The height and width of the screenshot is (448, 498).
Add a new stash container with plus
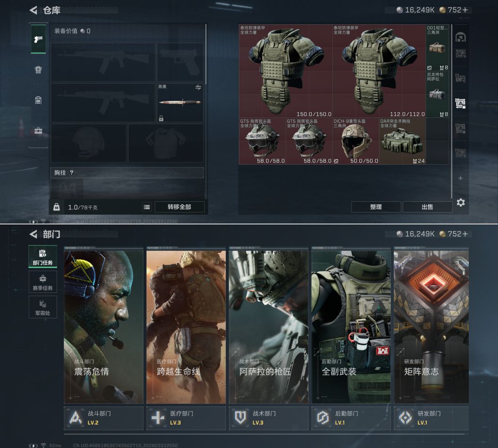coord(461,178)
